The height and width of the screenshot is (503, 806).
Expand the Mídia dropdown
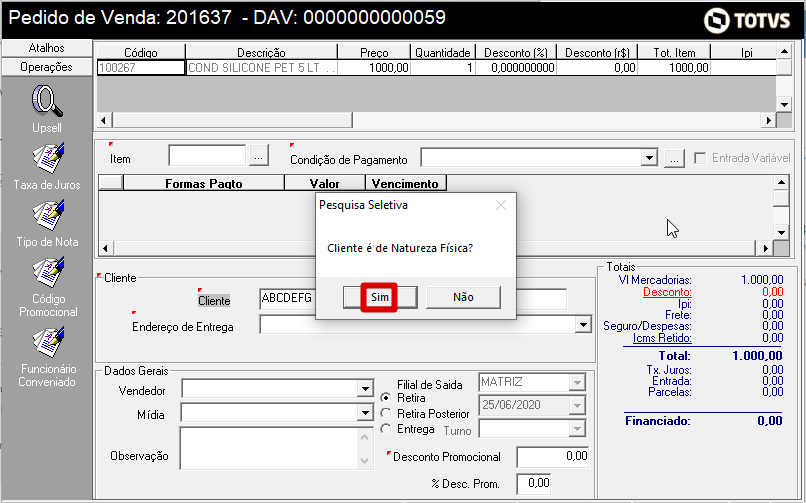365,413
